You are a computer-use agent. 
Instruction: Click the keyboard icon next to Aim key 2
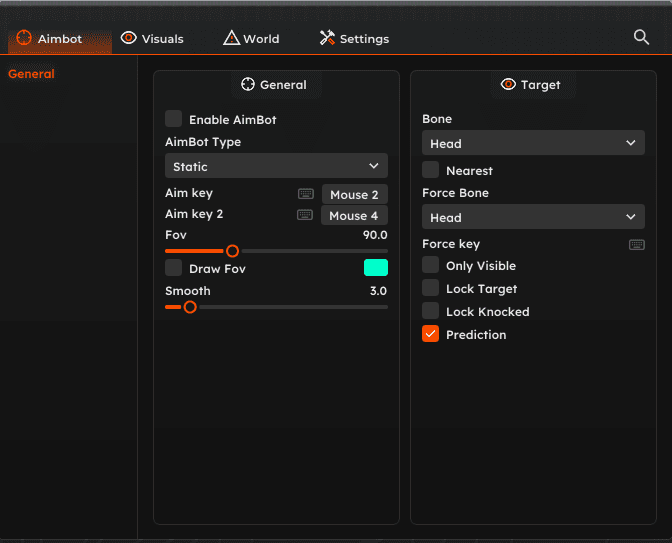pos(306,215)
